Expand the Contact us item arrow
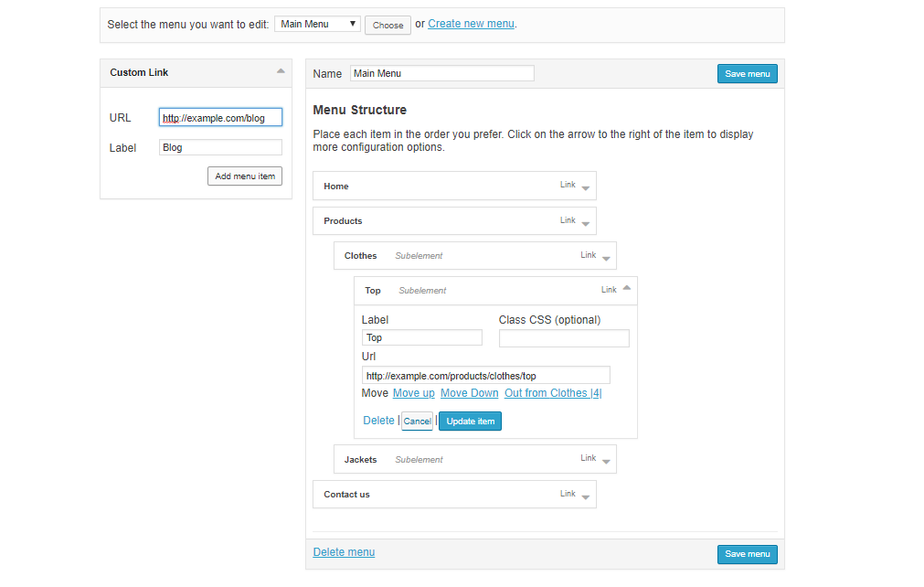The image size is (924, 587). coord(586,496)
